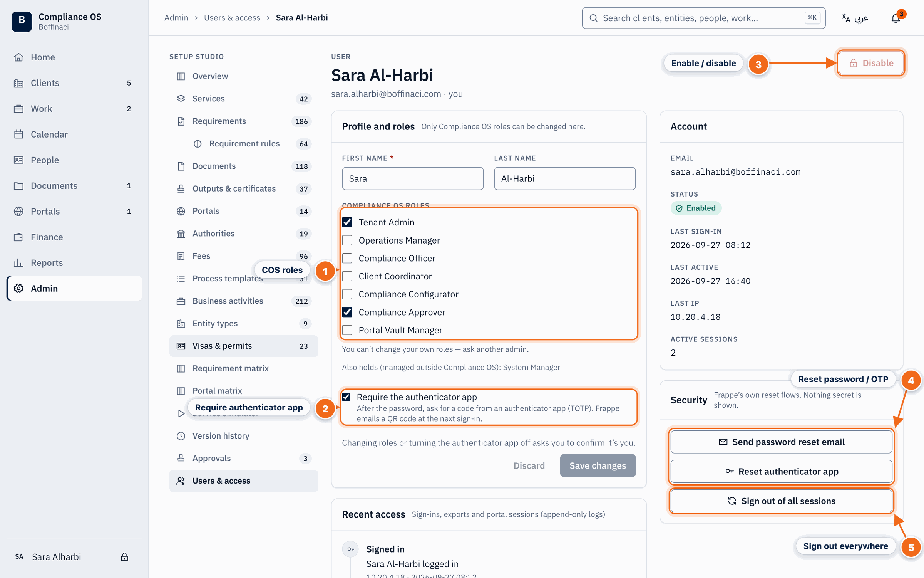Open Requirement rules sub-item
The width and height of the screenshot is (924, 578).
tap(252, 144)
